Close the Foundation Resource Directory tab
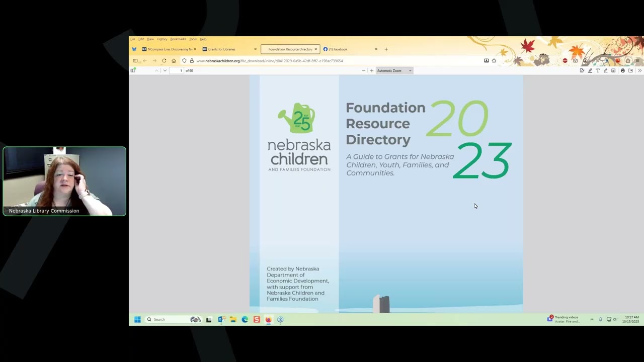Image resolution: width=644 pixels, height=362 pixels. pos(315,49)
